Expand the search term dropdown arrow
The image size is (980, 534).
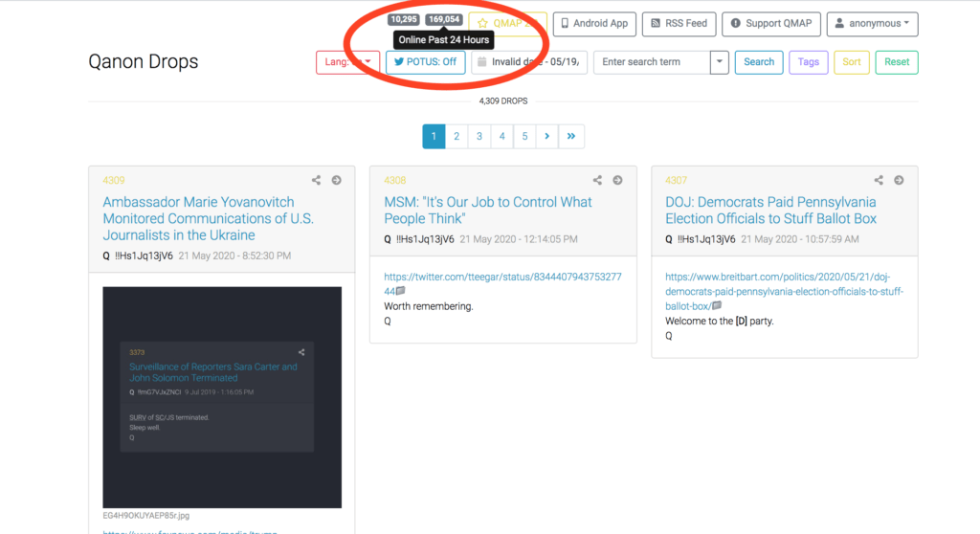click(720, 62)
